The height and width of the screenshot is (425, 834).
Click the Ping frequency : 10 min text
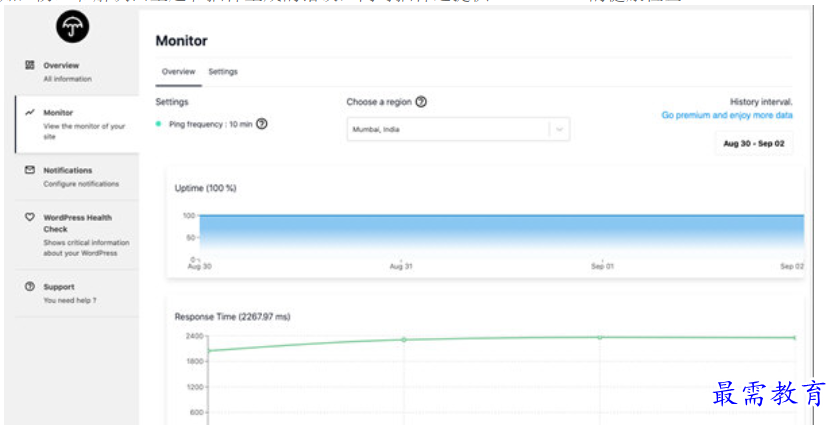211,124
